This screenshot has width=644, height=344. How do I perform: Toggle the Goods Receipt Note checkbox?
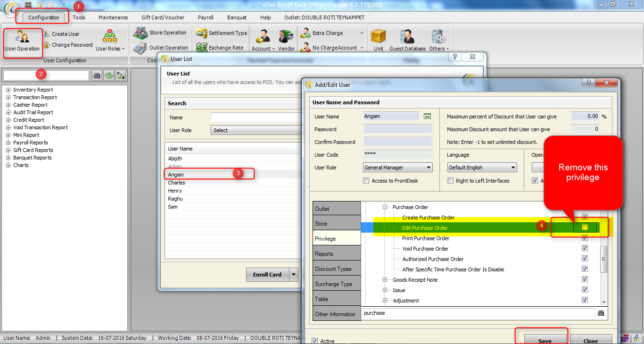tap(585, 279)
